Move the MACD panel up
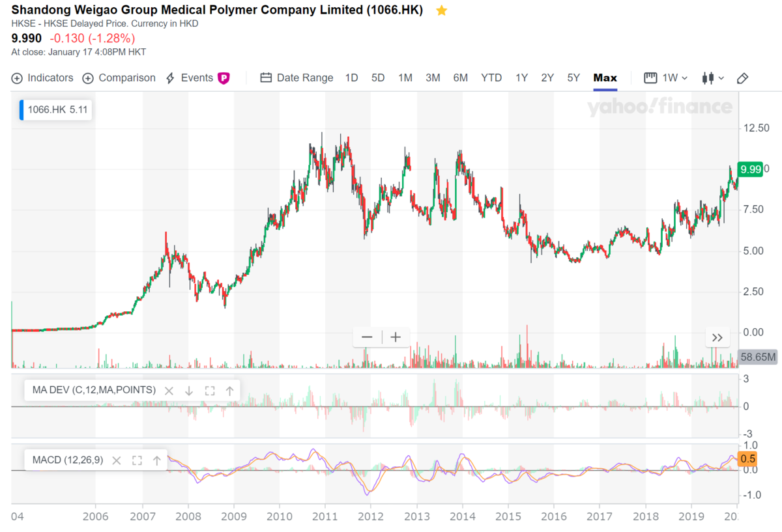Screen dimensions: 782x532 coord(156,460)
